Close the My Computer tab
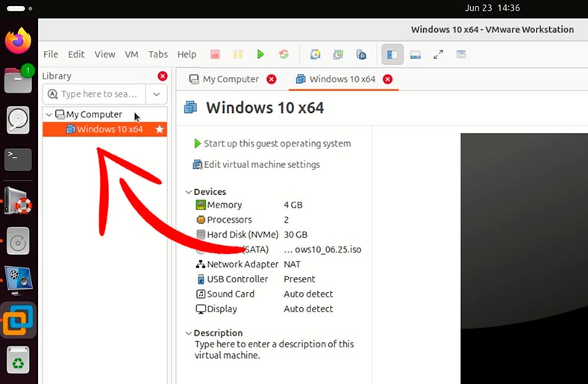The height and width of the screenshot is (384, 588). coord(272,79)
